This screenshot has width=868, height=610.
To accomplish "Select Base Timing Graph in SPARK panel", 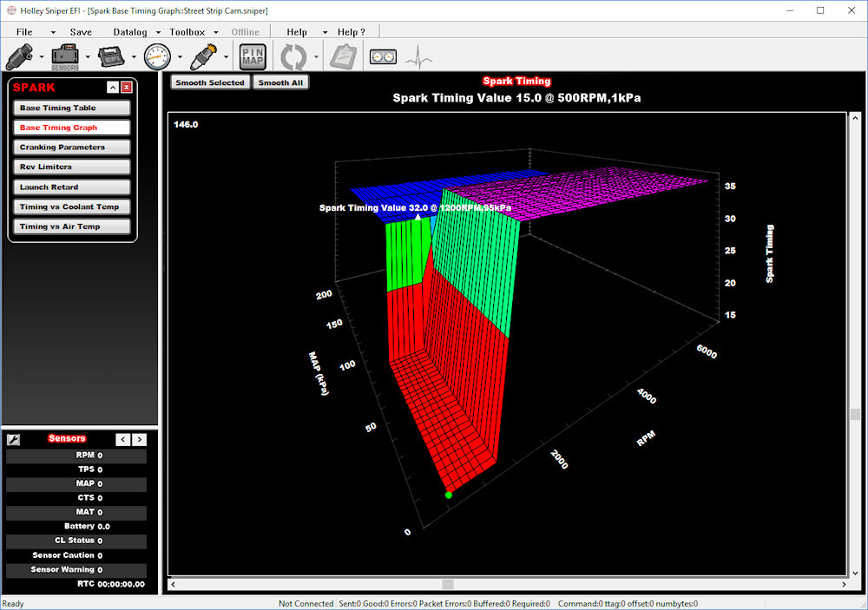I will pyautogui.click(x=72, y=128).
